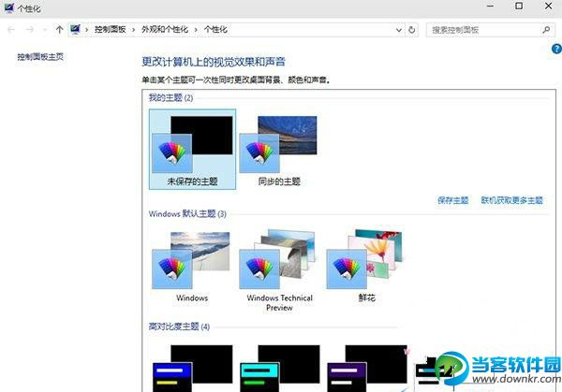Screen dimensions: 562x392
Task: Expand chevron before 控制面板 breadcrumb
Action: (x=87, y=30)
